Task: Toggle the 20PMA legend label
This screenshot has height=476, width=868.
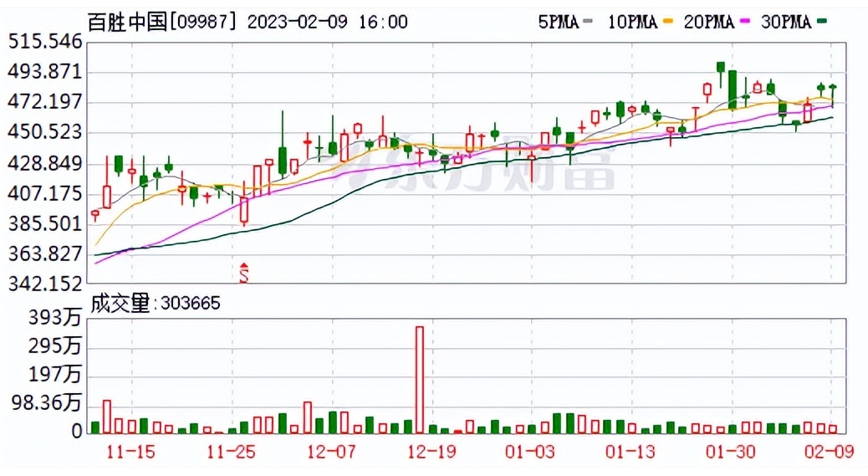Action: [708, 23]
